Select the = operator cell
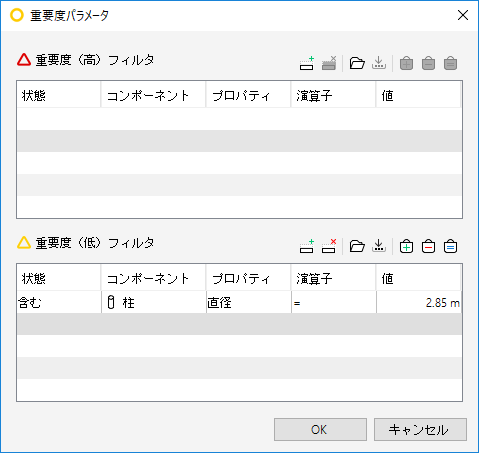The height and width of the screenshot is (453, 479). 334,302
